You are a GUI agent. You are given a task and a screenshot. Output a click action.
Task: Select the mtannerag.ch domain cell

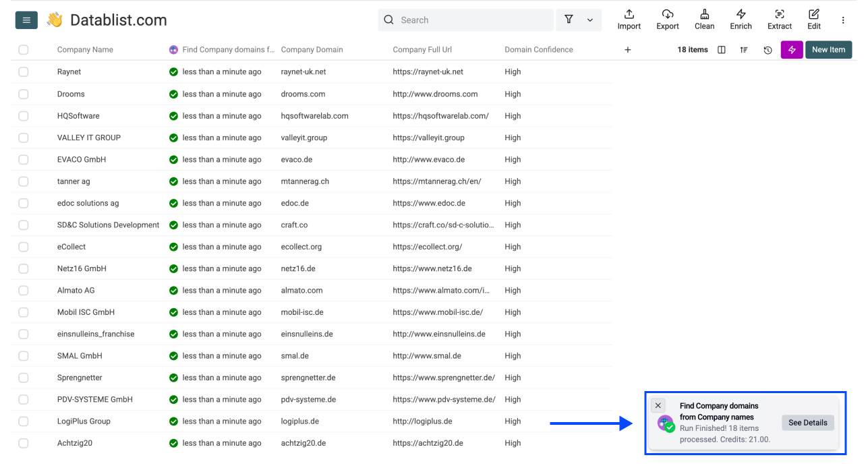coord(305,181)
